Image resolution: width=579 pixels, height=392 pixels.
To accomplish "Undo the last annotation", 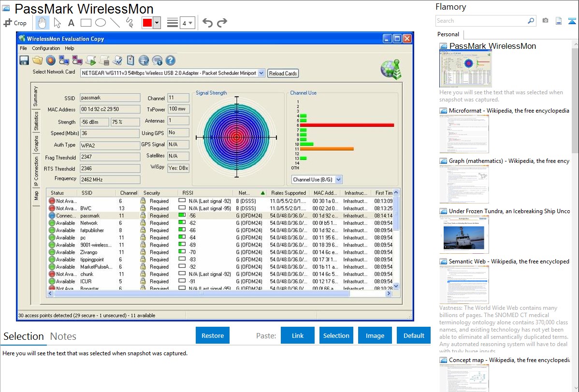I will click(x=207, y=23).
